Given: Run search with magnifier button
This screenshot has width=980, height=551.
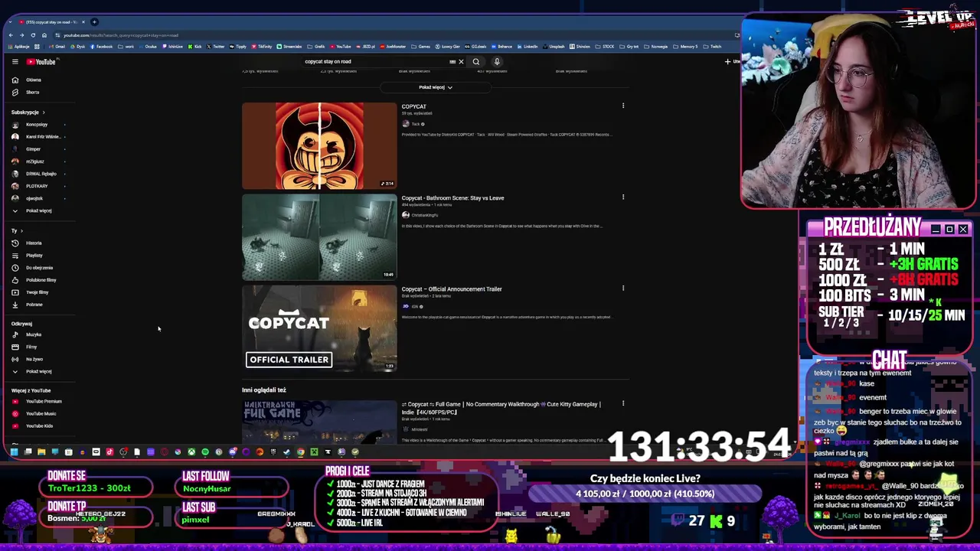Looking at the screenshot, I should click(x=476, y=62).
